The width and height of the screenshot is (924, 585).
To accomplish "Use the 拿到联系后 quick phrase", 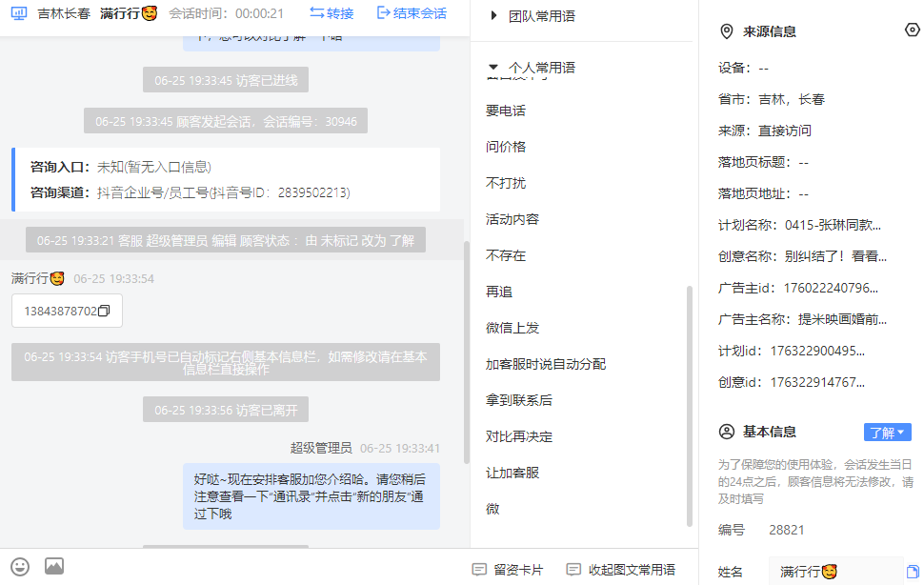I will [518, 400].
